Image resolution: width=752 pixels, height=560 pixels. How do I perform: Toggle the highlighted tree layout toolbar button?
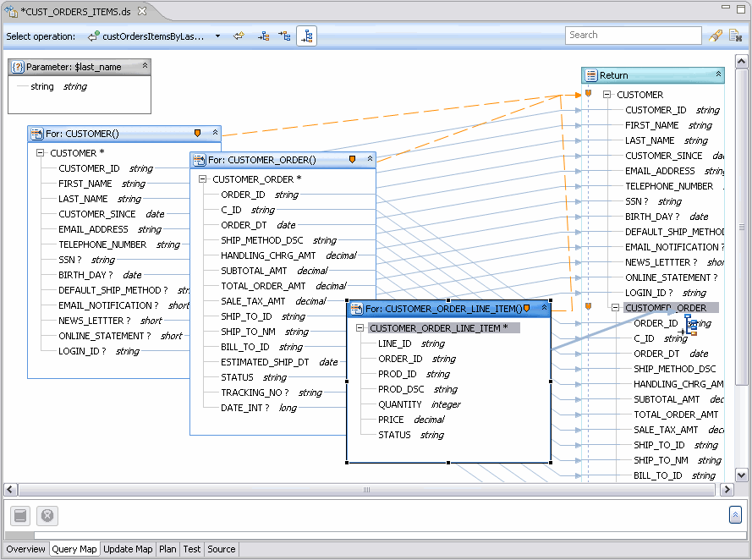[307, 36]
